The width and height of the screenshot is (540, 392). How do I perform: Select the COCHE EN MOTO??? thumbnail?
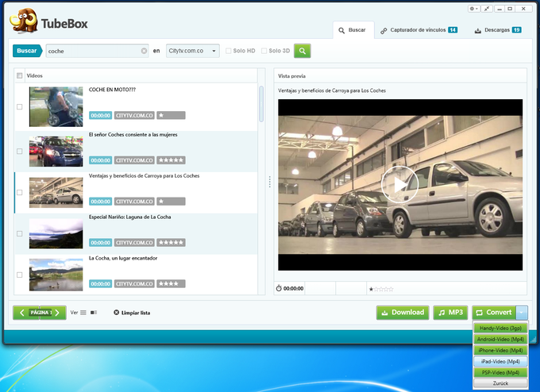(x=56, y=106)
